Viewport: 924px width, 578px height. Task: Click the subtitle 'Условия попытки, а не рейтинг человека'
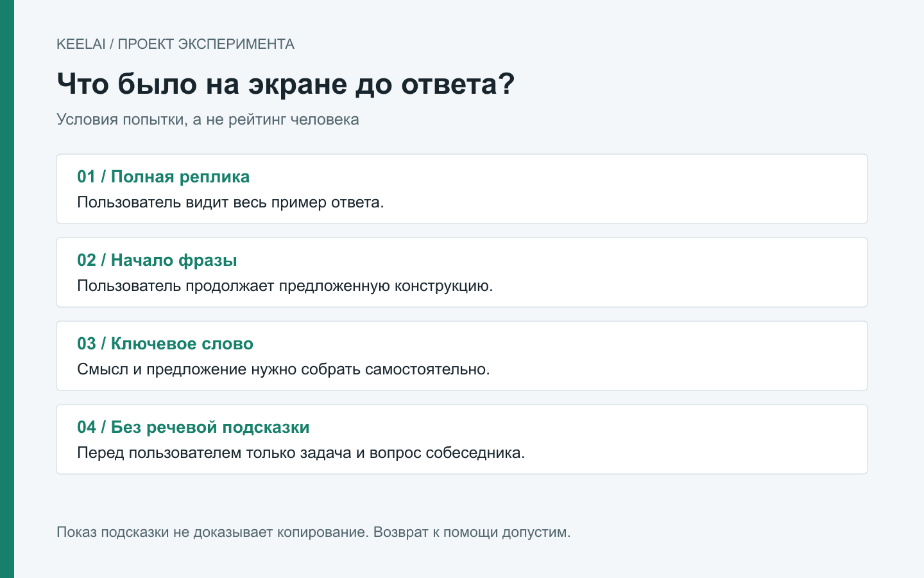[208, 119]
